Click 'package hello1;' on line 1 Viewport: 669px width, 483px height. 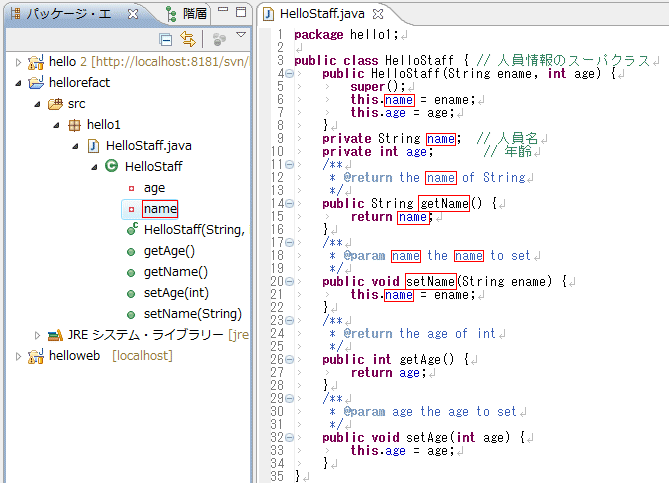[x=346, y=35]
